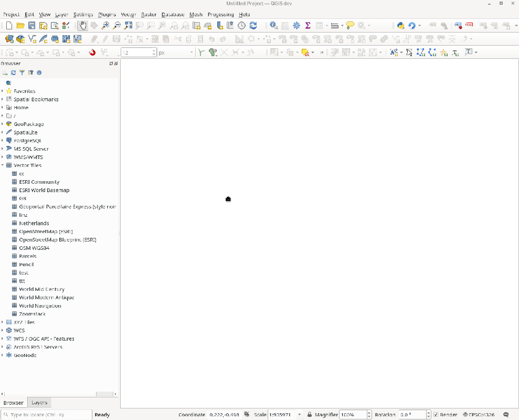Switch to the Layers tab
Screen dimensions: 519x420
pos(39,403)
